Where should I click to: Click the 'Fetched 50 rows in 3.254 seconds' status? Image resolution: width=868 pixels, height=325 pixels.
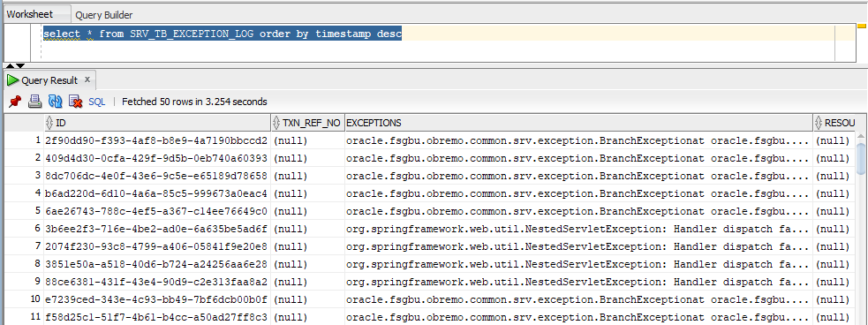point(194,102)
